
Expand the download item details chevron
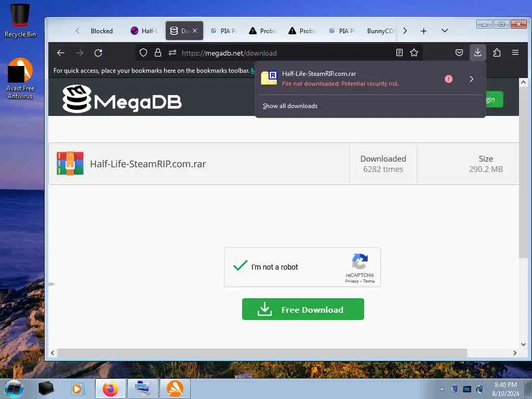pos(471,79)
